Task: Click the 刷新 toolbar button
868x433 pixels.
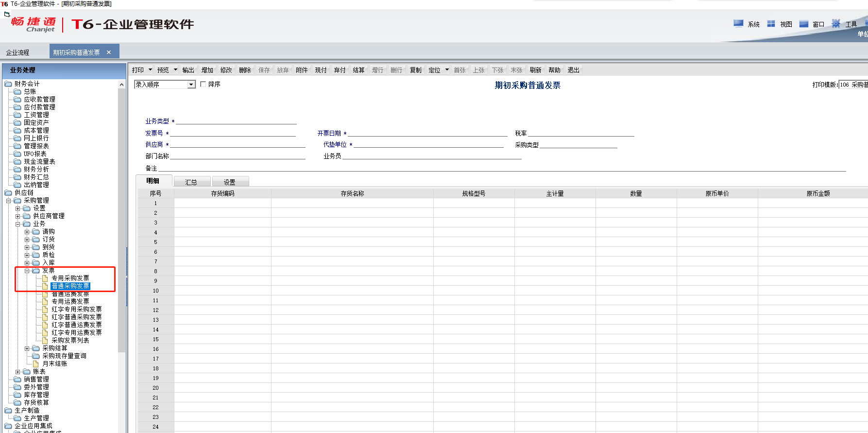Action: click(x=536, y=70)
